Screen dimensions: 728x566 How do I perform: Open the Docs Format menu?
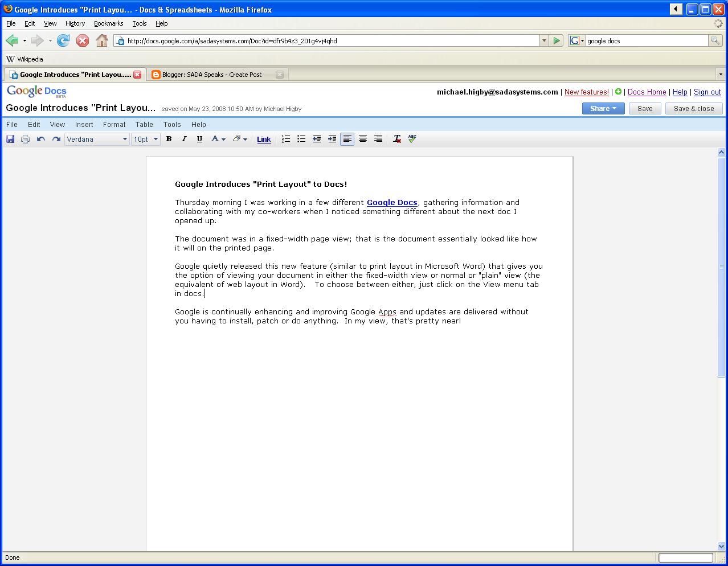pyautogui.click(x=114, y=124)
